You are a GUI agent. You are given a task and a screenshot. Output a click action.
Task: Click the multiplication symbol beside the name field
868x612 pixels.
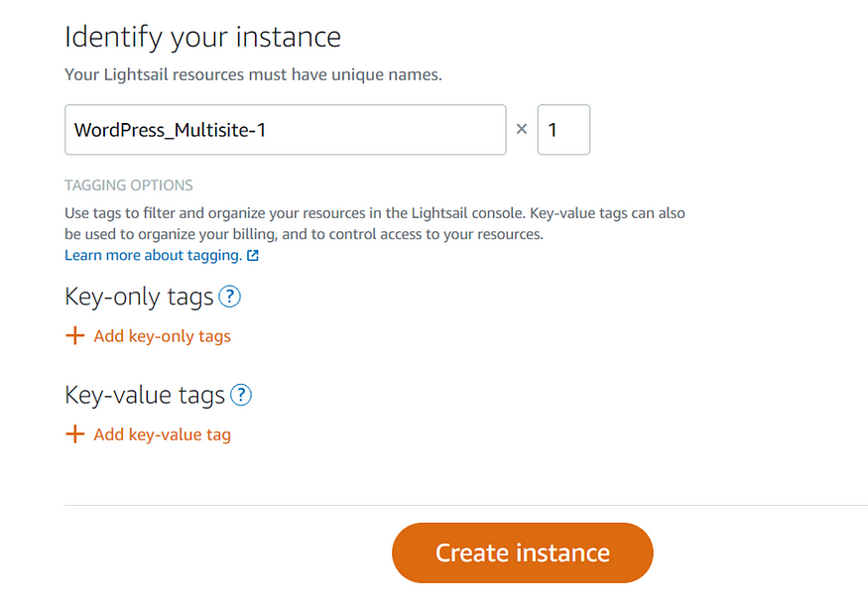[522, 129]
